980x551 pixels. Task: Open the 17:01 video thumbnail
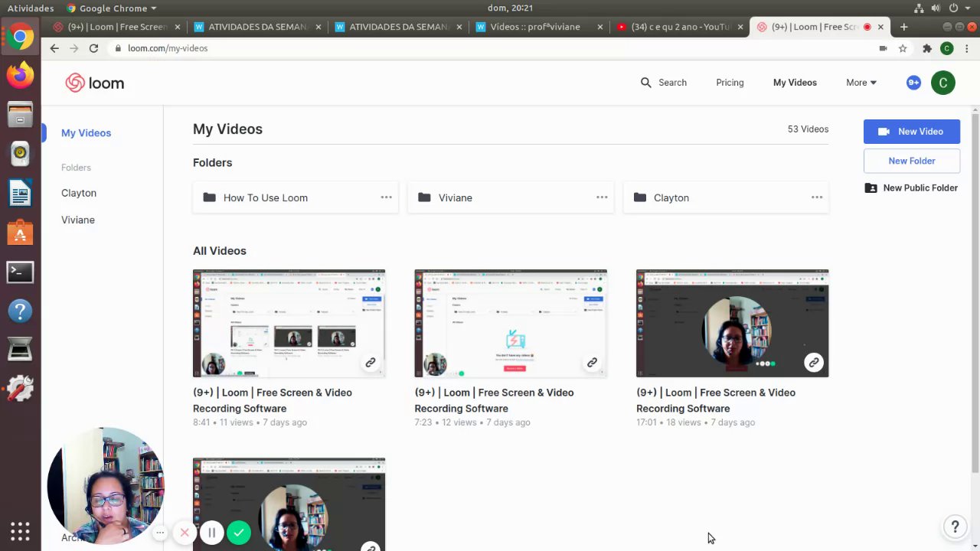tap(732, 323)
